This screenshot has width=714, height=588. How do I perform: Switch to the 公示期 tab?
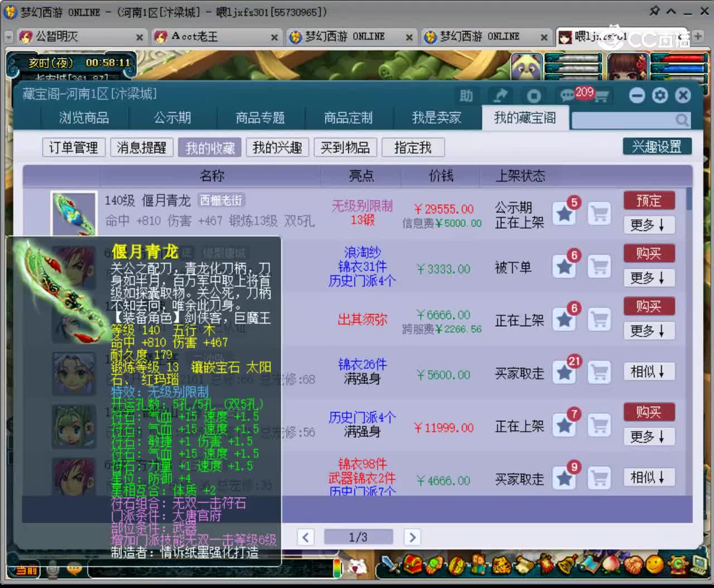[172, 118]
